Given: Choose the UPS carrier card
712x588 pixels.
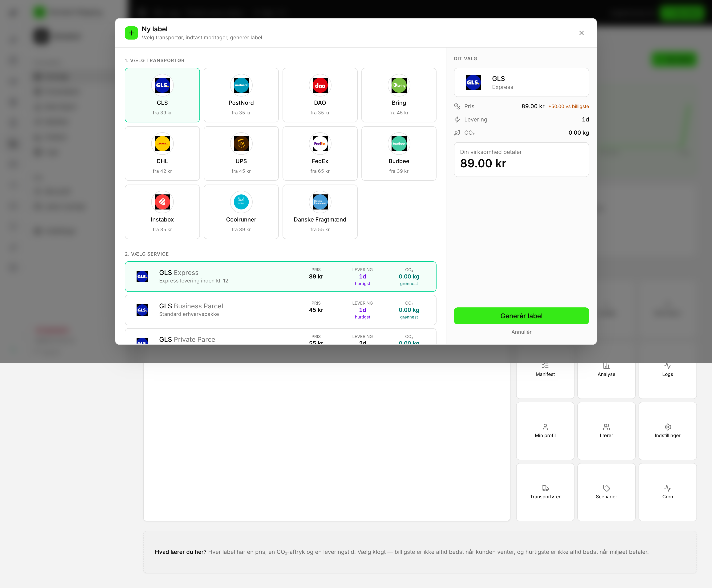Looking at the screenshot, I should (241, 153).
